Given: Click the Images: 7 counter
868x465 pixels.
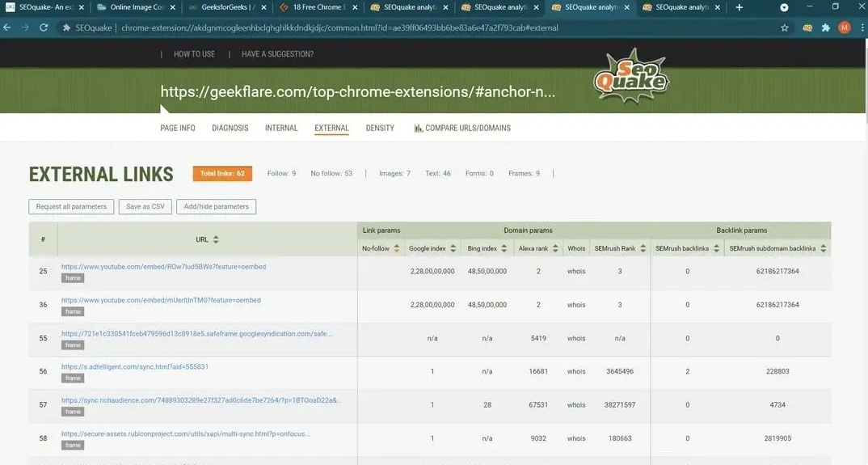Looking at the screenshot, I should 394,174.
